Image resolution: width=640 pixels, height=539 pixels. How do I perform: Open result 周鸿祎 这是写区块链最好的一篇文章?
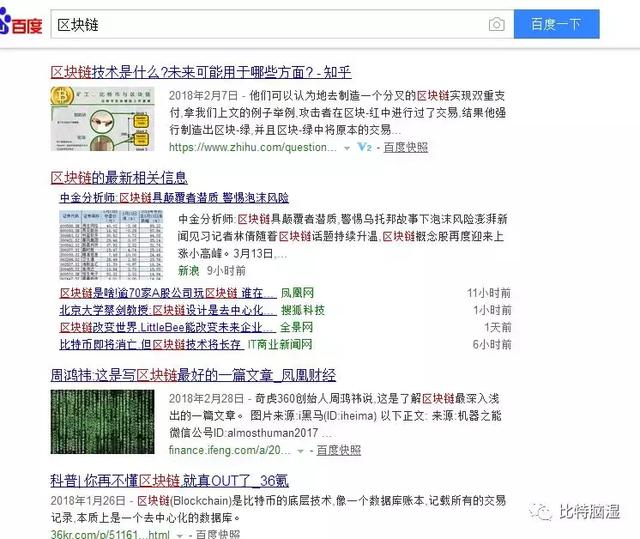193,375
